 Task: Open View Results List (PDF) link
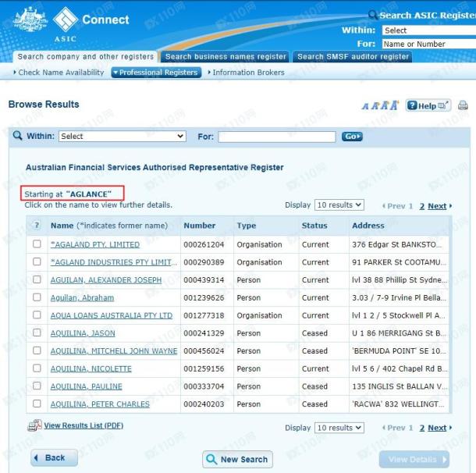tap(83, 425)
